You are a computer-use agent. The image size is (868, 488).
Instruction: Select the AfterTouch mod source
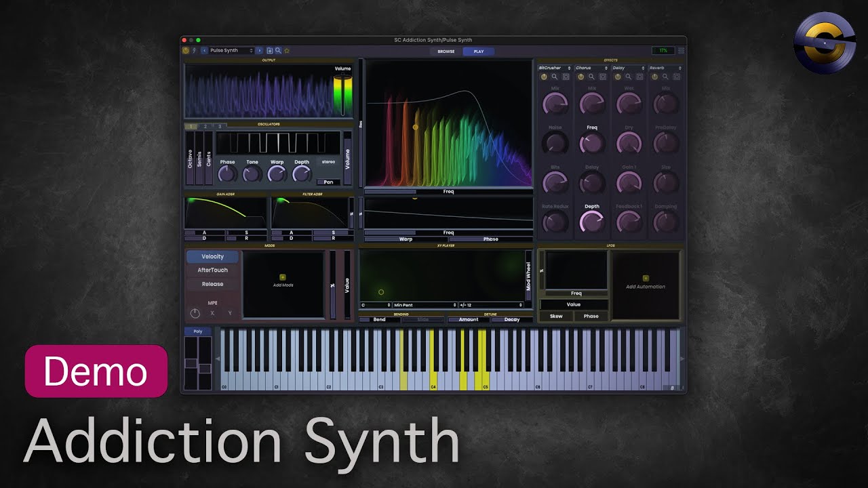[212, 270]
